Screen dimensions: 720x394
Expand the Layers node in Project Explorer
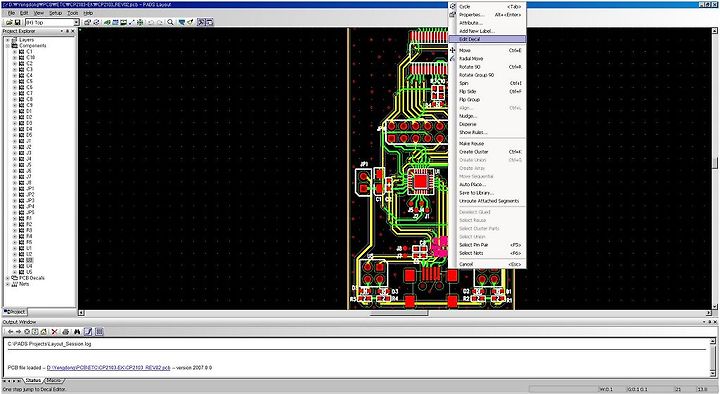[7, 40]
